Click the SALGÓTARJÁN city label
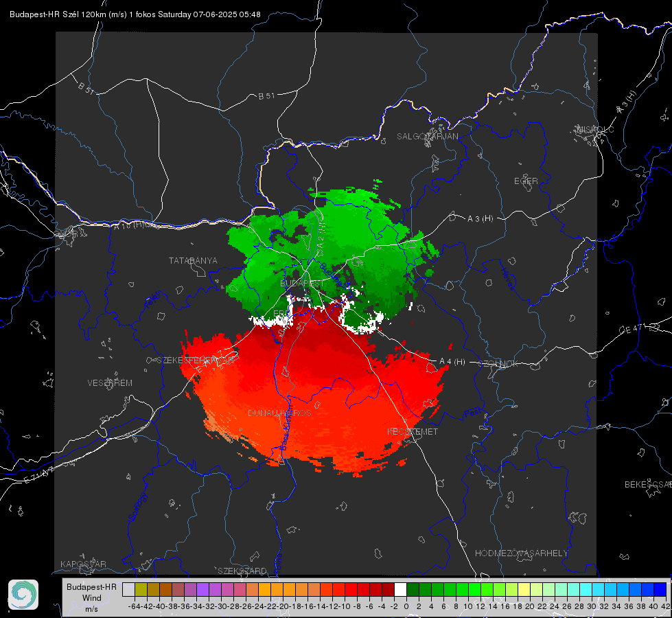This screenshot has height=618, width=672. click(427, 137)
